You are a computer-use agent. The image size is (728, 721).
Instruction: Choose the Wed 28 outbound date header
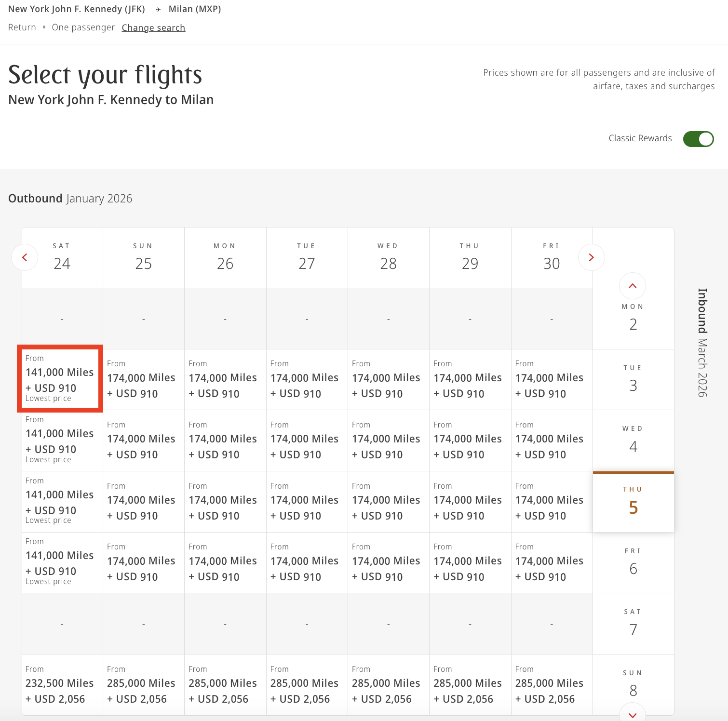click(389, 258)
